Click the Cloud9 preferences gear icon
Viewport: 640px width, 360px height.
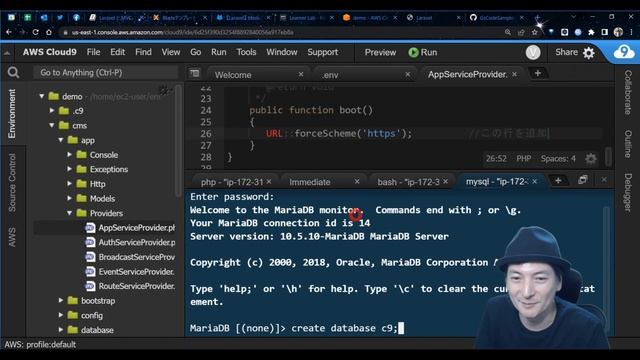pos(589,53)
